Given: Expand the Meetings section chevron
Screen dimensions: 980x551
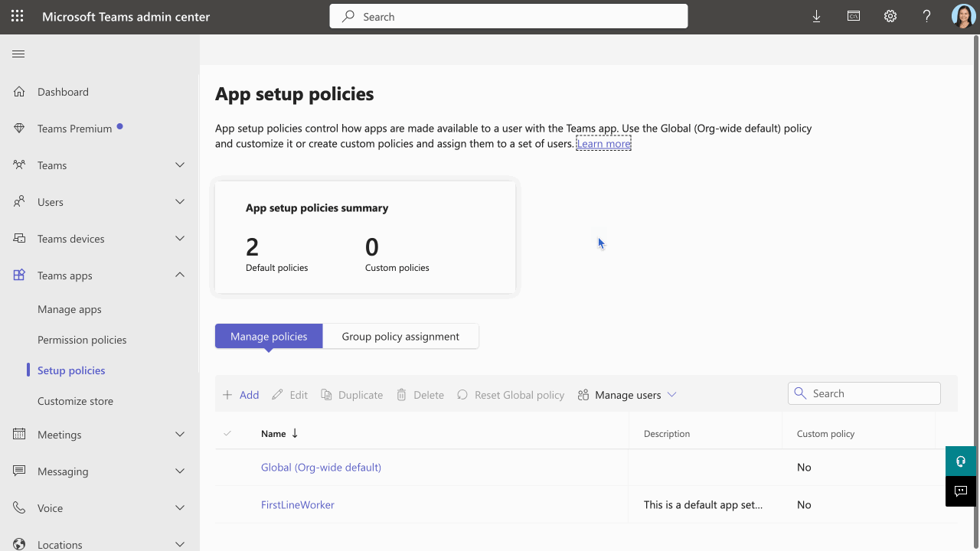Looking at the screenshot, I should coord(180,435).
